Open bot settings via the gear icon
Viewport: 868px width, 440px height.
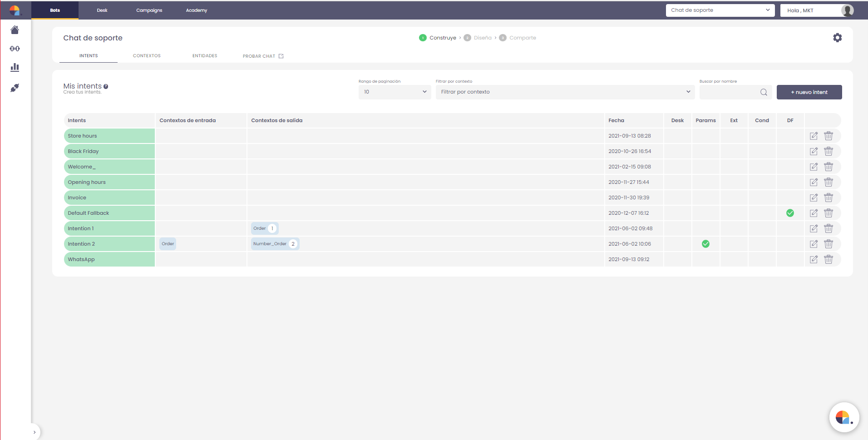coord(838,37)
